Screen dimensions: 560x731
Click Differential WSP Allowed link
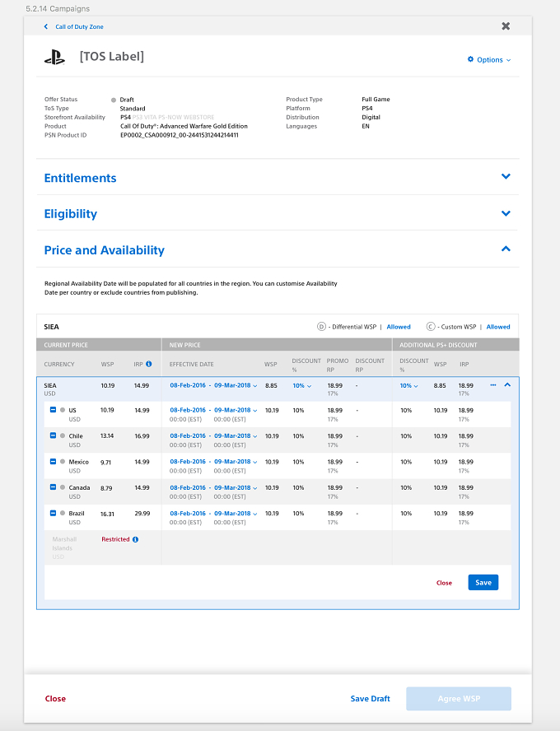399,327
